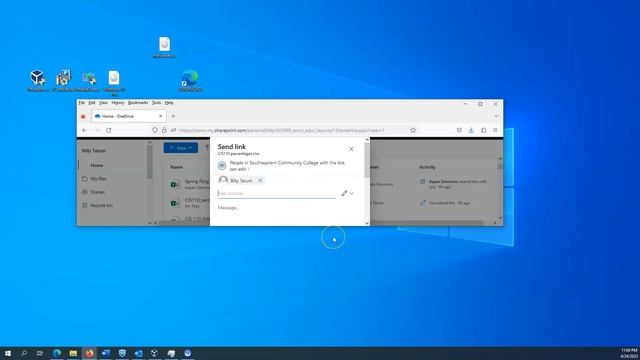This screenshot has width=640, height=360.
Task: Open Task View on the taskbar
Action: pos(40,353)
